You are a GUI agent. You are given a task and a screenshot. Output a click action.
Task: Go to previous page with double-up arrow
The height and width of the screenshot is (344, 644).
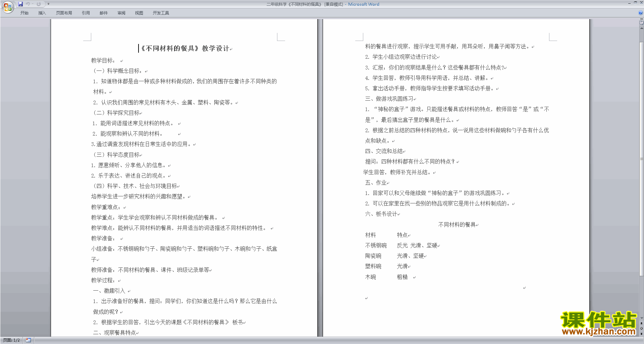coord(641,323)
